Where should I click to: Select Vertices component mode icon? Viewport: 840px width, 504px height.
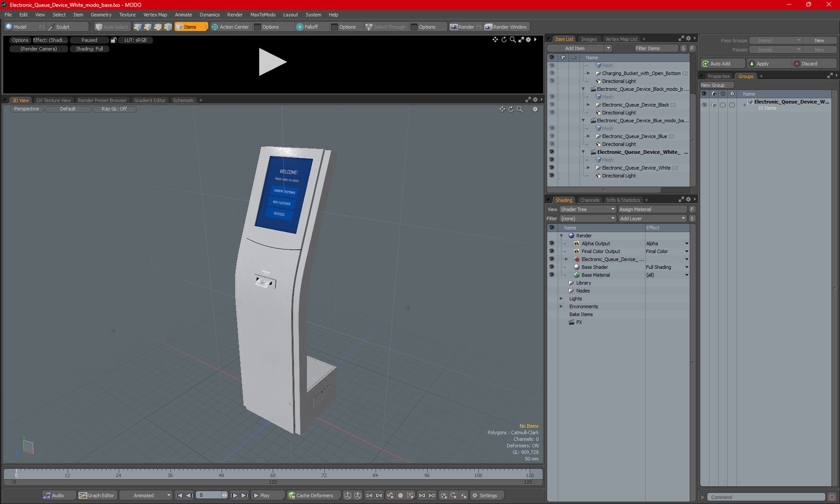point(138,27)
